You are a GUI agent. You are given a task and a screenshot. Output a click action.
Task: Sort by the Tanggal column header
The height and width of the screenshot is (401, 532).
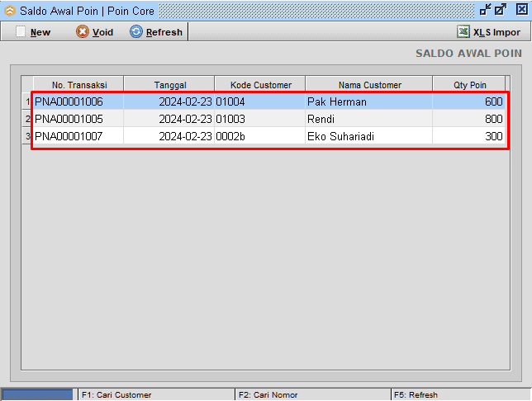tap(170, 85)
